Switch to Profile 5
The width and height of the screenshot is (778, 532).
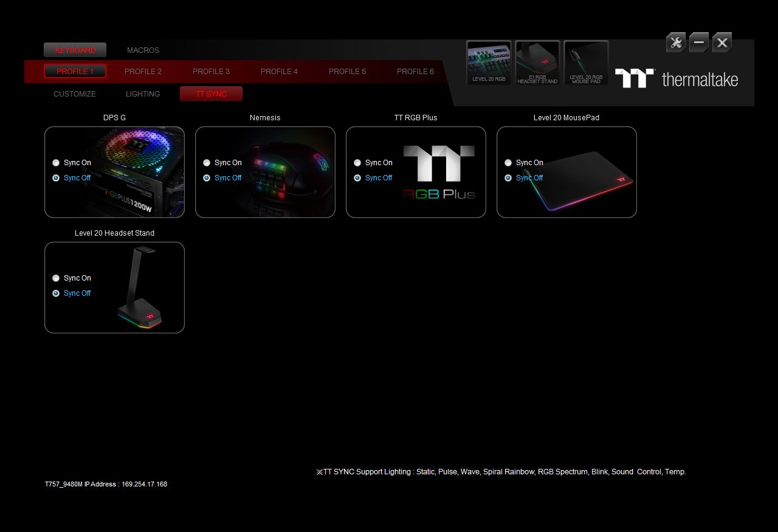point(347,71)
